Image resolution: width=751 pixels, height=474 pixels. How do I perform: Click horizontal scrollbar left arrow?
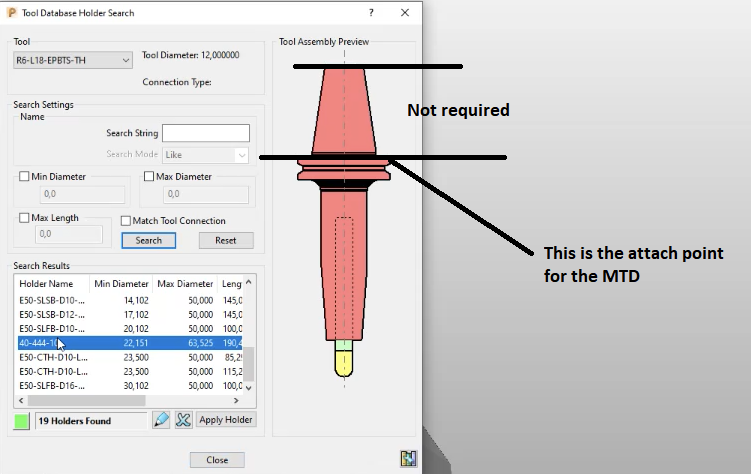coord(21,400)
